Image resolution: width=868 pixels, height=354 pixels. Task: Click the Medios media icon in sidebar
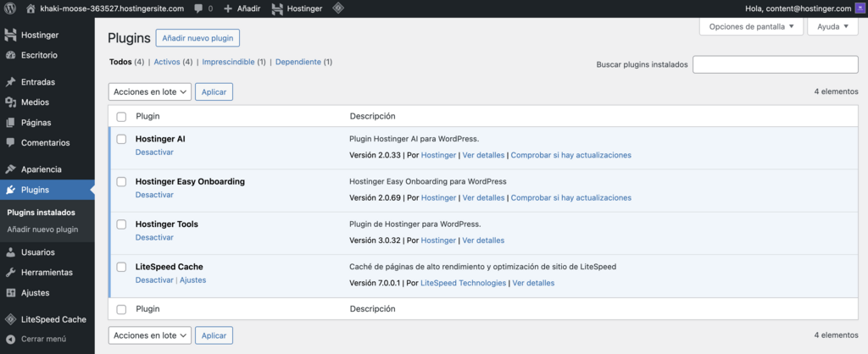[10, 102]
